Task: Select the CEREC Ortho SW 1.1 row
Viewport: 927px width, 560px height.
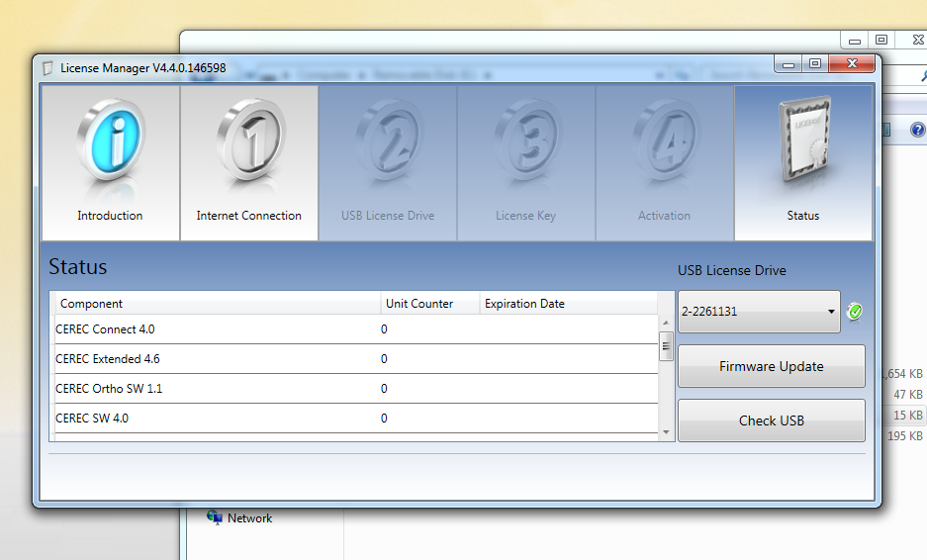Action: (x=356, y=389)
